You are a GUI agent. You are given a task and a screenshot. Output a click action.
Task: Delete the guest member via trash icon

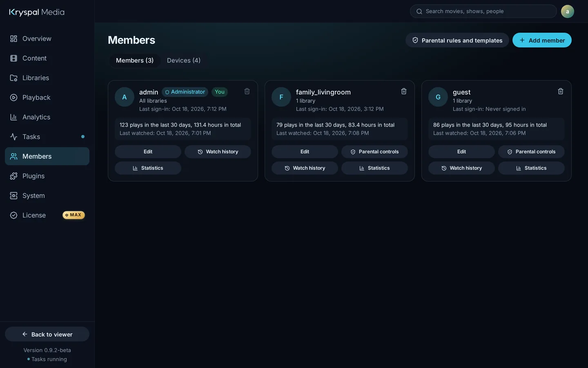[561, 91]
